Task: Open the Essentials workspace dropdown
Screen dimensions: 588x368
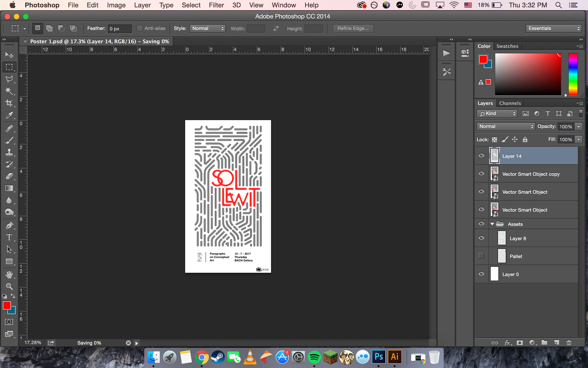Action: (554, 29)
